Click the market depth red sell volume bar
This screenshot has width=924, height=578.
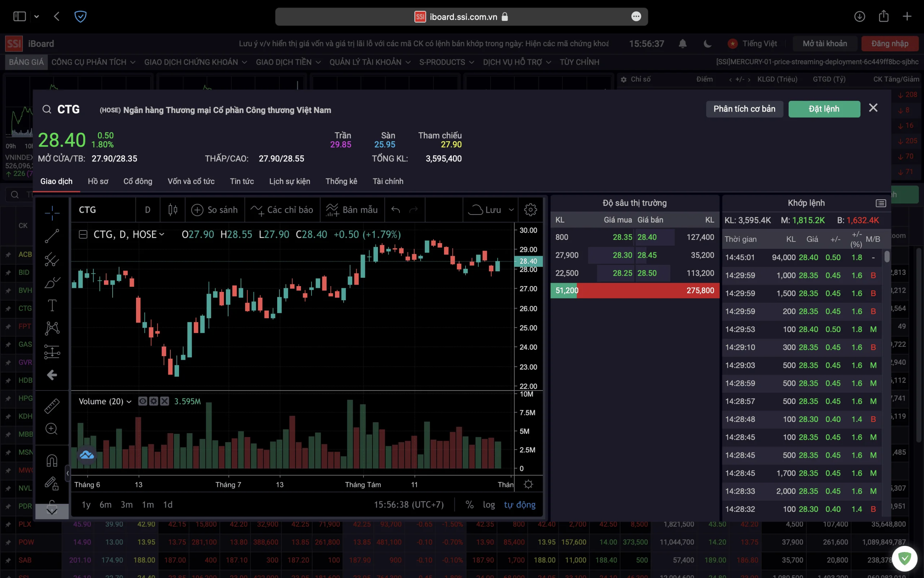tap(648, 290)
